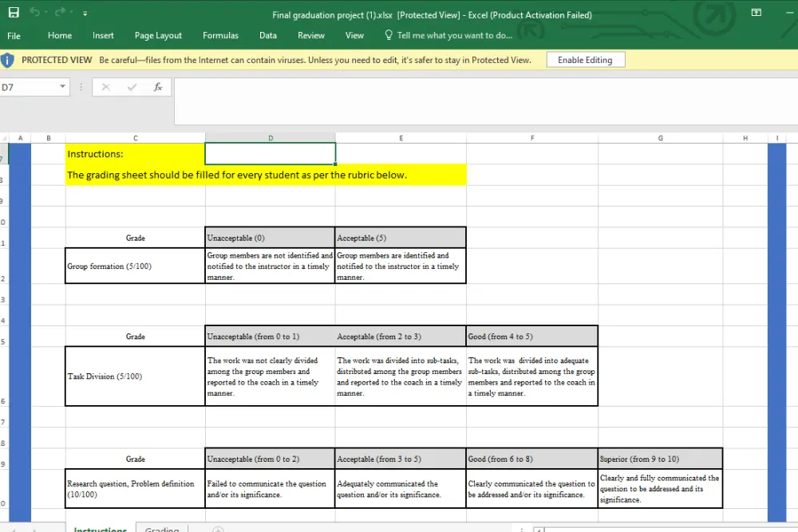The image size is (798, 532).
Task: Click 'Good (from 6 to 8)' cell
Action: [532, 459]
